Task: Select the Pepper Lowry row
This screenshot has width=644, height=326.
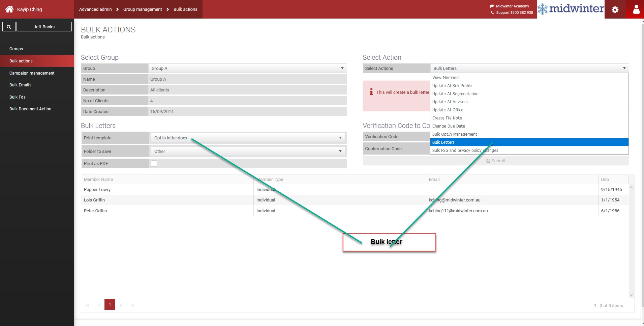Action: pos(355,190)
